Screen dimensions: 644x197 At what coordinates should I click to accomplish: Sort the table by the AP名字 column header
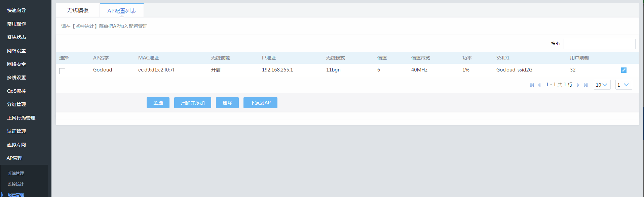coord(101,58)
